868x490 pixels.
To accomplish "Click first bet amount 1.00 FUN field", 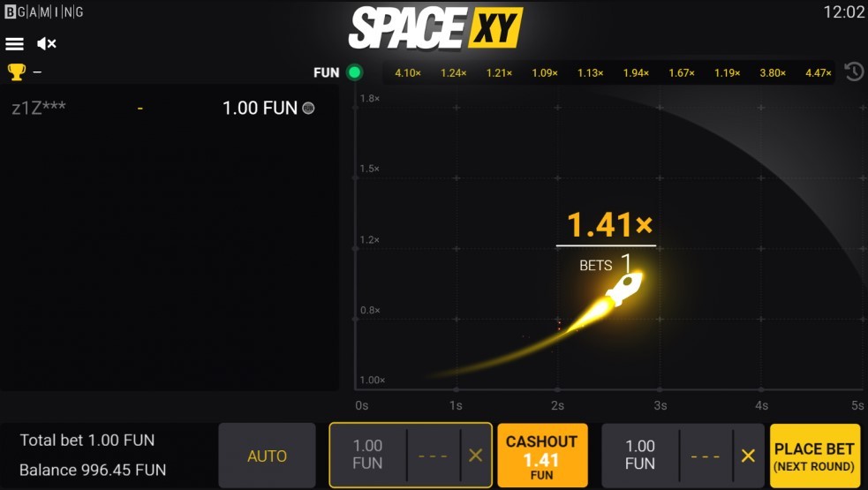I will tap(368, 455).
